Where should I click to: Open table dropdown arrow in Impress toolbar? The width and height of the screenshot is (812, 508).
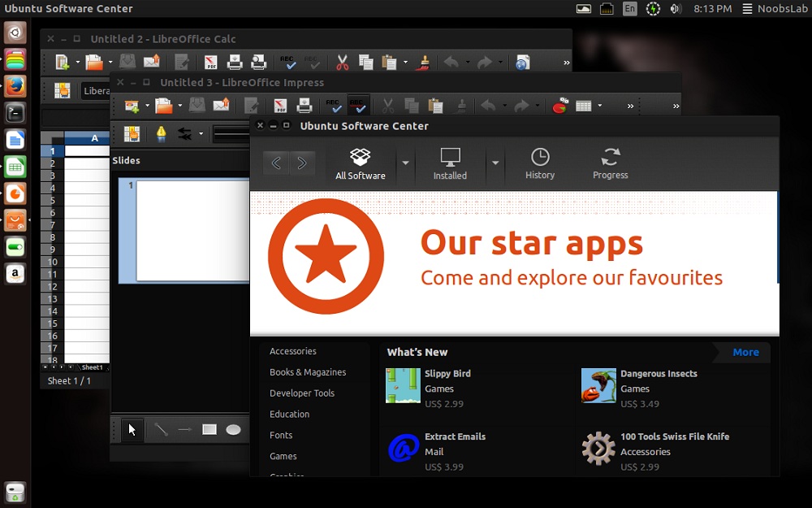click(x=600, y=106)
